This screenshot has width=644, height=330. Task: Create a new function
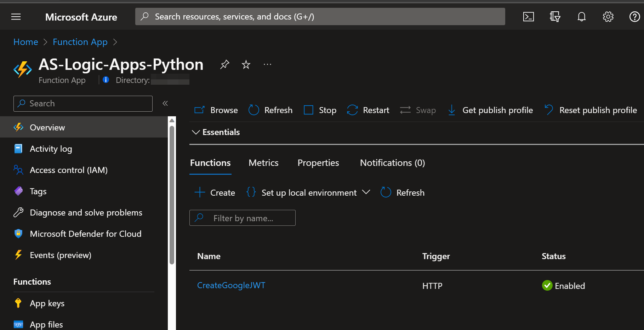[215, 192]
